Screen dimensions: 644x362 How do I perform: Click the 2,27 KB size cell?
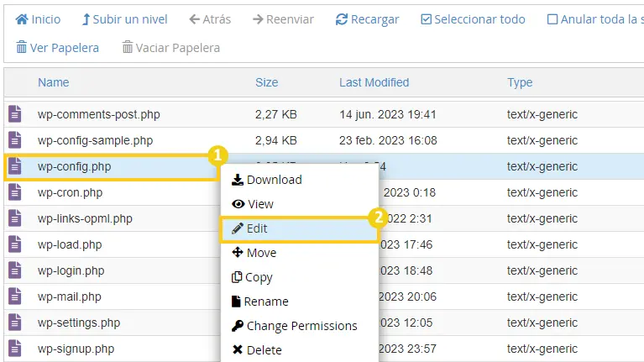[x=275, y=114]
